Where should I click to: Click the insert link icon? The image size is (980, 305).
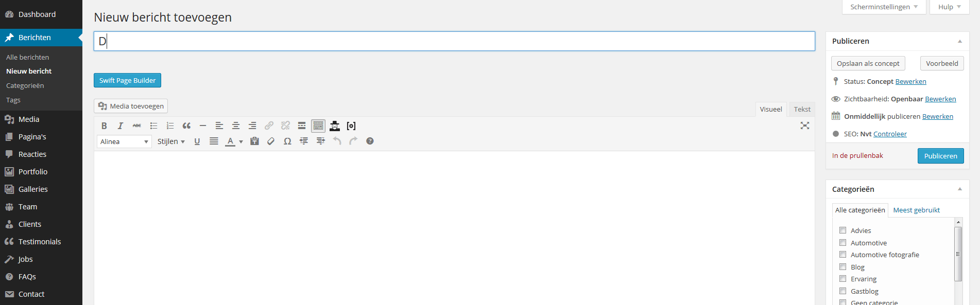pos(269,125)
